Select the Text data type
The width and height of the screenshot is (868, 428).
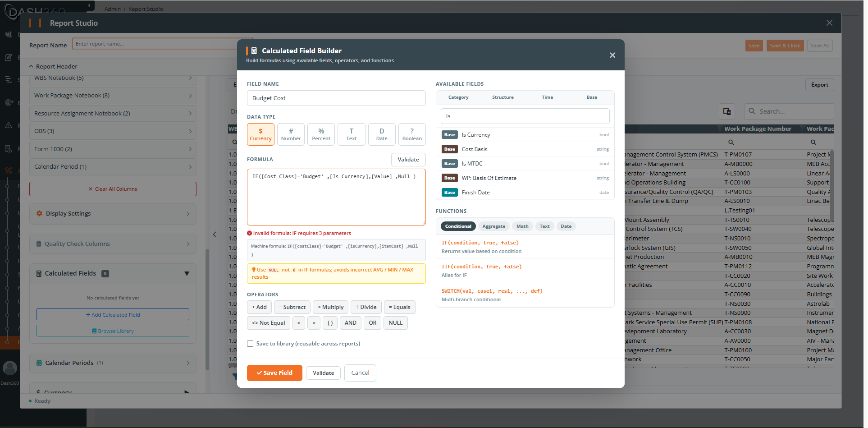(x=352, y=134)
